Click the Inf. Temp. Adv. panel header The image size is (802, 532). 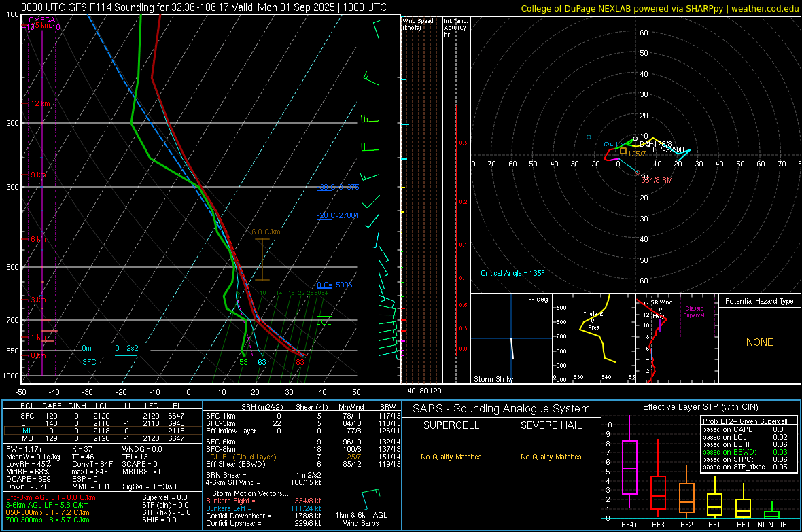tap(455, 28)
